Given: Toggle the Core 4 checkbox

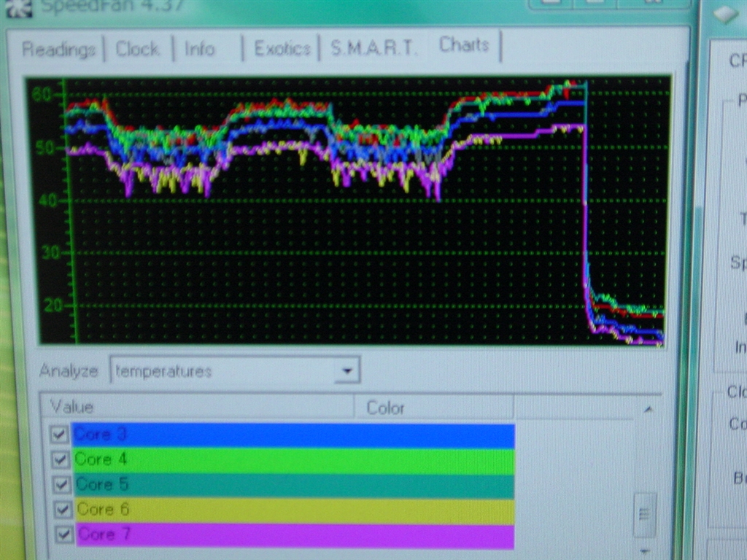Looking at the screenshot, I should click(61, 460).
